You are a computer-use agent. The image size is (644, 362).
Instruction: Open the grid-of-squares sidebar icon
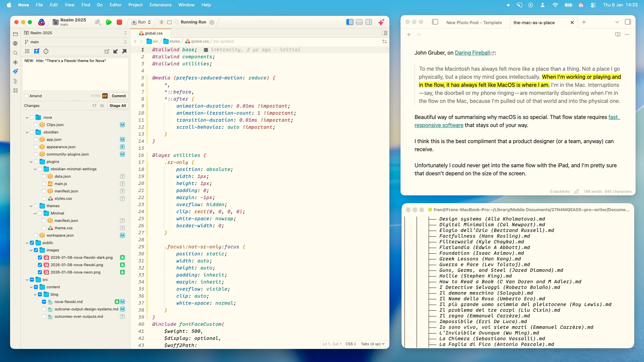[15, 90]
